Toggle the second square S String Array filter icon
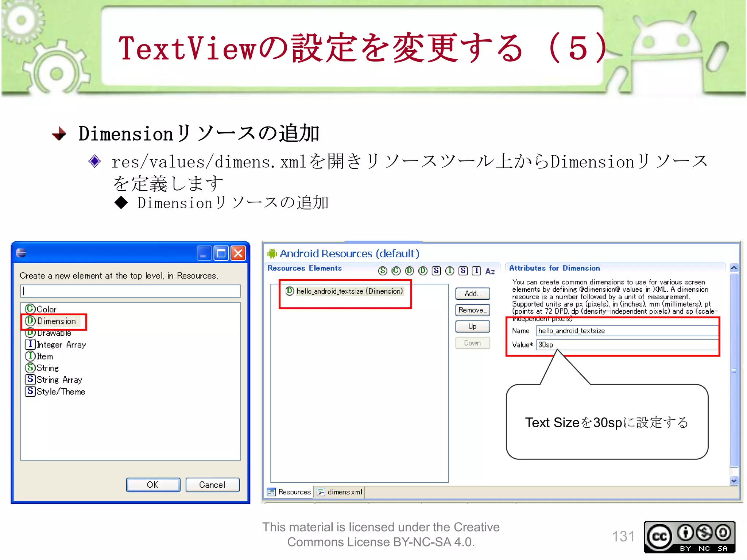Screen dimensions: 747x560 pyautogui.click(x=463, y=271)
